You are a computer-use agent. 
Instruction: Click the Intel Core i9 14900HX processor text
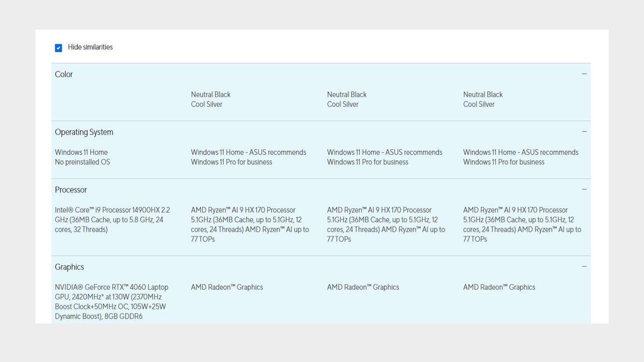[x=112, y=220]
